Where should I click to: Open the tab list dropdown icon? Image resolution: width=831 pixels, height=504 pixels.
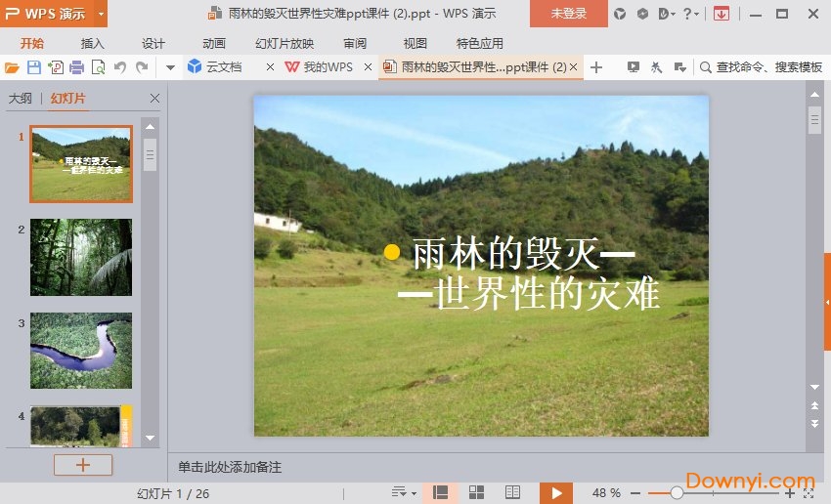pyautogui.click(x=680, y=67)
